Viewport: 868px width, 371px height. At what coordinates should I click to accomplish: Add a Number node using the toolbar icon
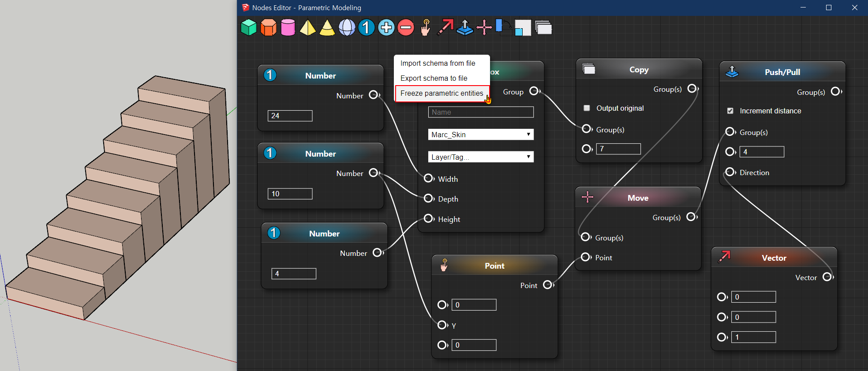coord(366,27)
